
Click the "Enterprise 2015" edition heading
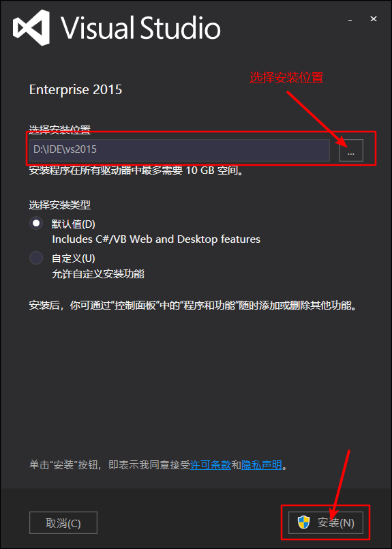pos(76,90)
